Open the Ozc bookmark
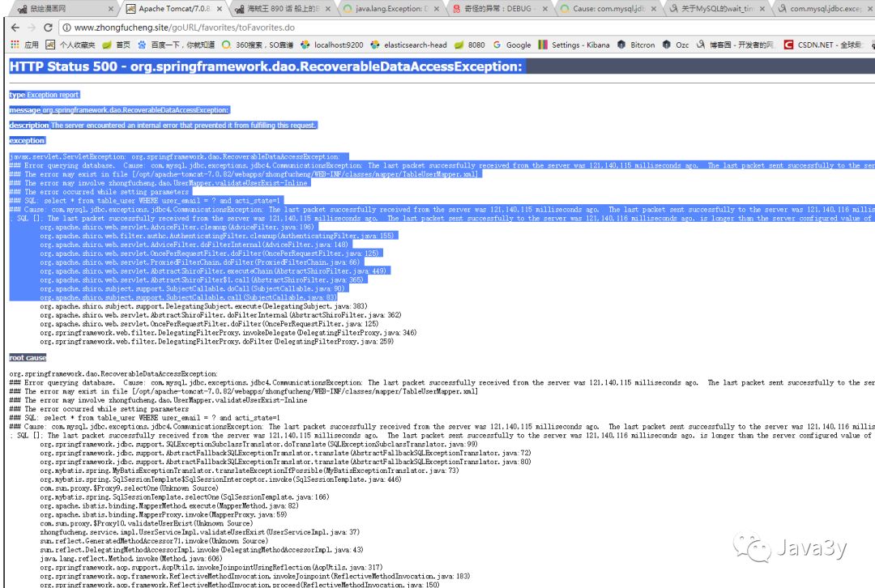This screenshot has width=875, height=588. (675, 45)
